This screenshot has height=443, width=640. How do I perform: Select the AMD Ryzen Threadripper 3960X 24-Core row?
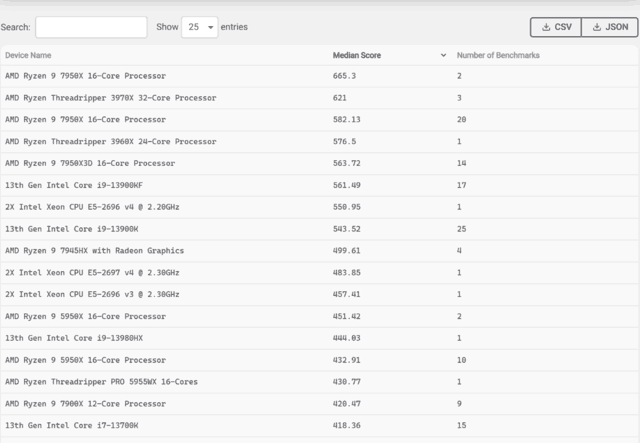(x=110, y=142)
